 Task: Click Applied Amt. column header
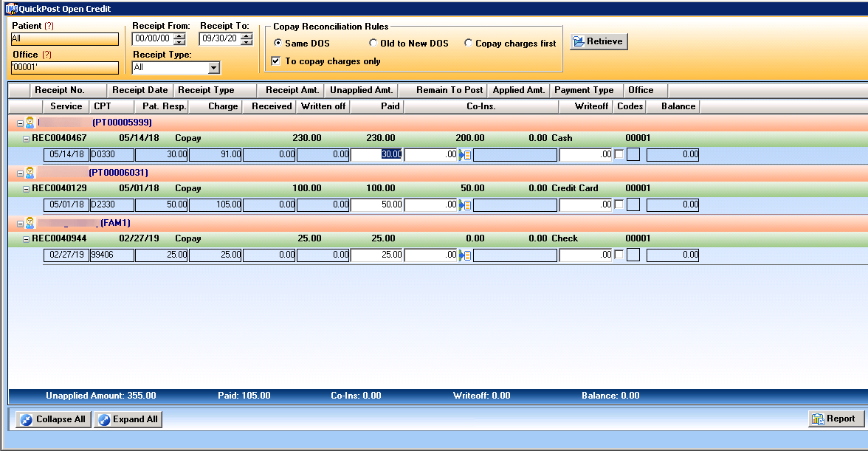519,90
